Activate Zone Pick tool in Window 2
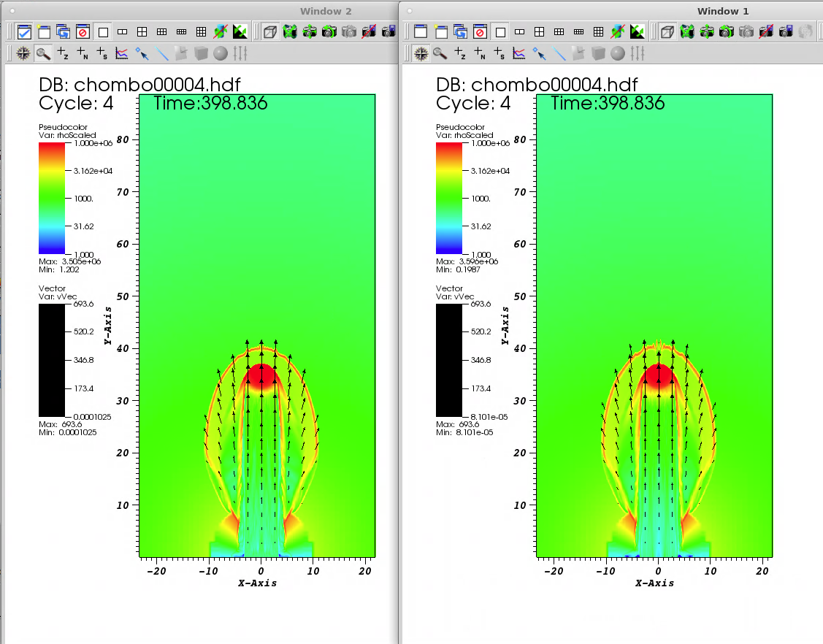Image resolution: width=823 pixels, height=644 pixels. coord(64,53)
